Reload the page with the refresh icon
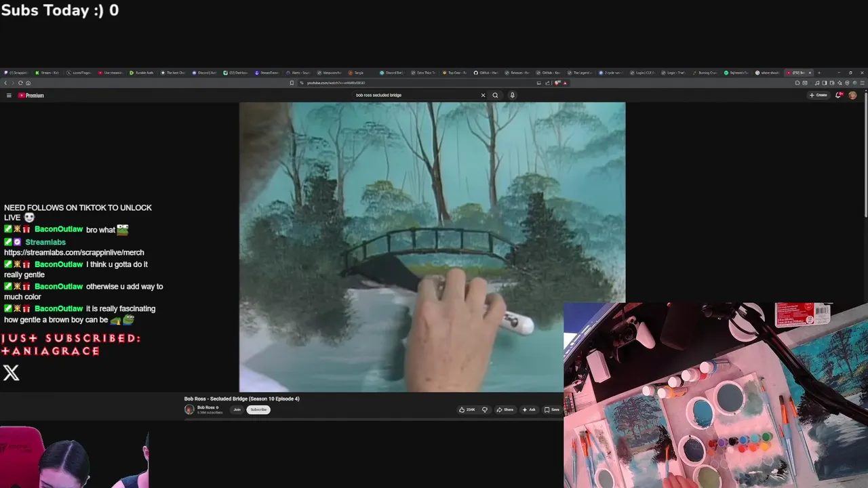Image resolution: width=868 pixels, height=488 pixels. (20, 83)
